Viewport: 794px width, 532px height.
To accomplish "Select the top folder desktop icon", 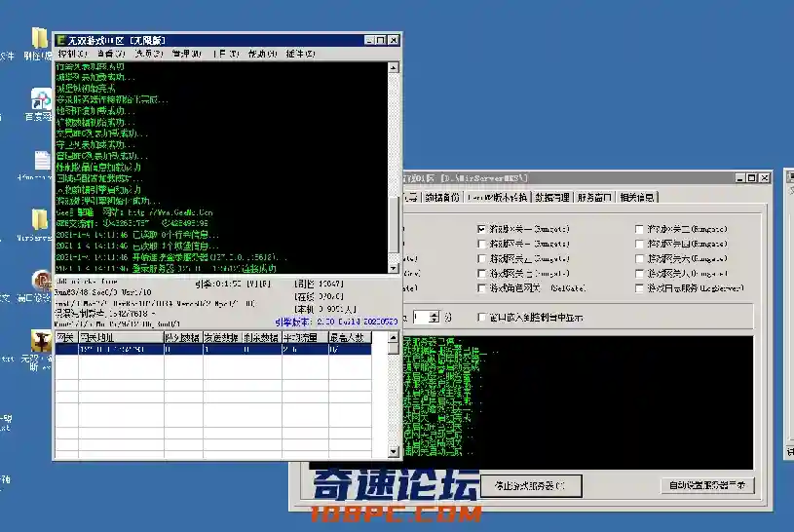I will click(39, 39).
